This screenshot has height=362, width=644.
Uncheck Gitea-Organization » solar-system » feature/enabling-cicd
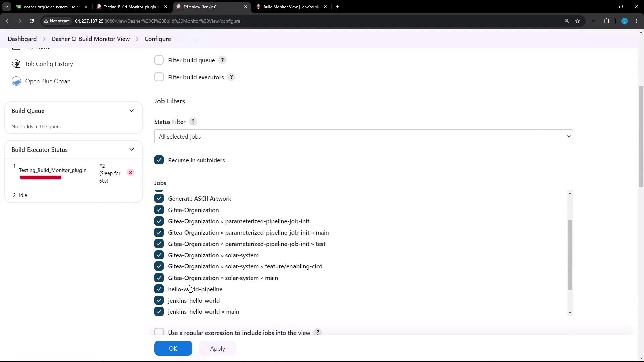pos(159,266)
